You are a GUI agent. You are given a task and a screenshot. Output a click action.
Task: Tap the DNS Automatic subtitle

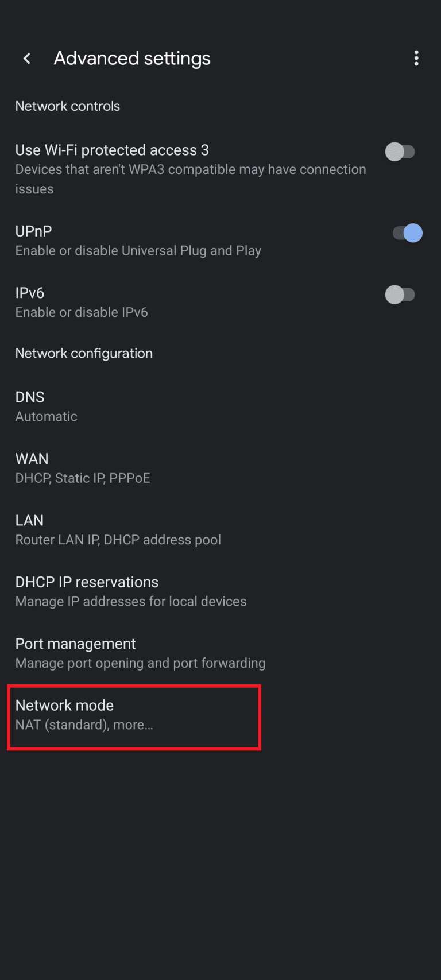[46, 416]
